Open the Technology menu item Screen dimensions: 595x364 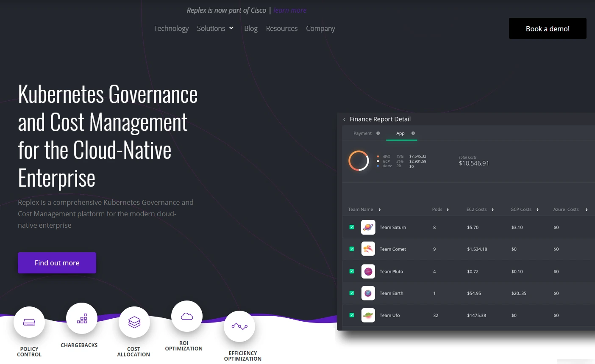click(171, 28)
